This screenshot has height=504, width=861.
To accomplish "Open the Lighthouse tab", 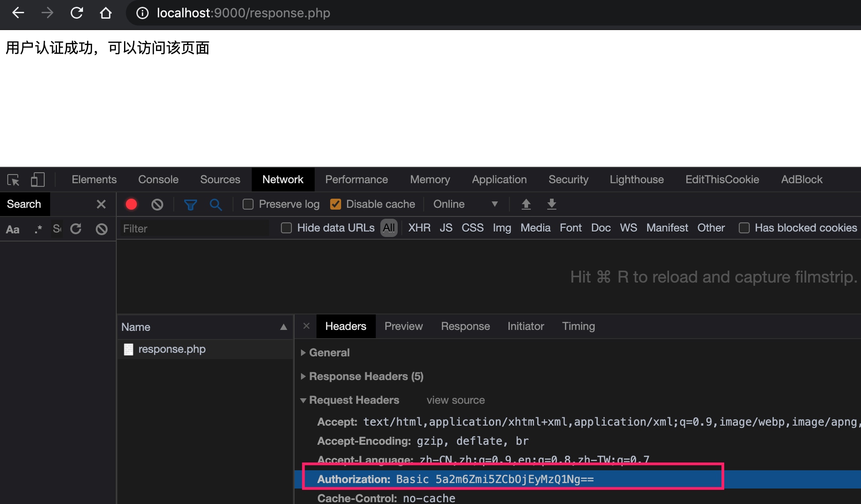I will click(637, 180).
